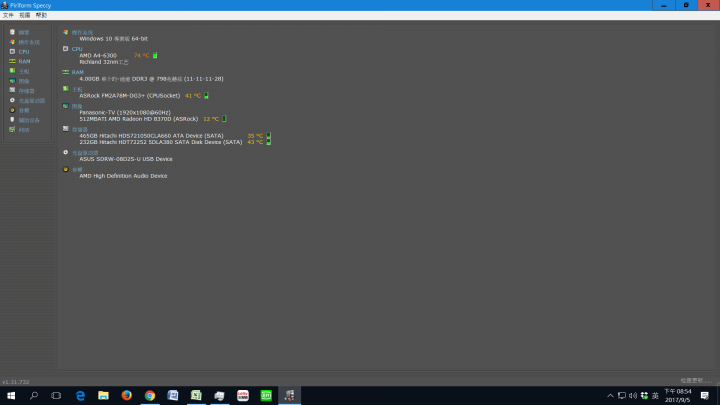
Task: Open the Graphics heading link above Panasonic-TV
Action: pos(77,106)
